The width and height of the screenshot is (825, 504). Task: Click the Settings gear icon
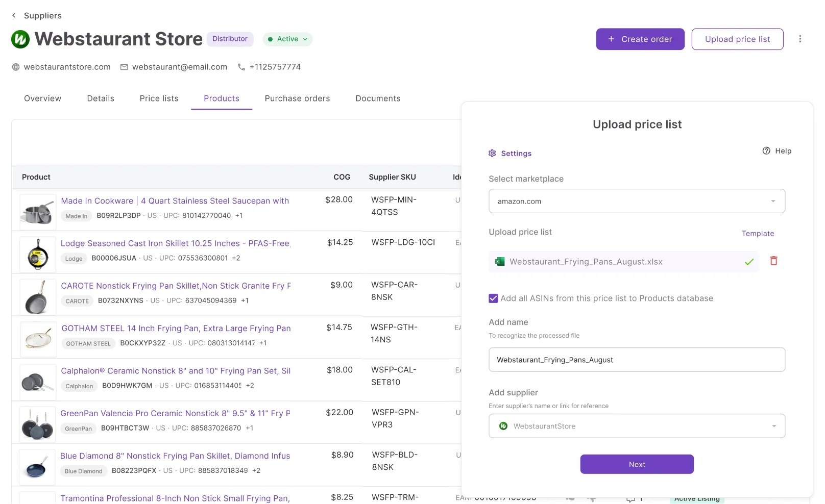[492, 153]
